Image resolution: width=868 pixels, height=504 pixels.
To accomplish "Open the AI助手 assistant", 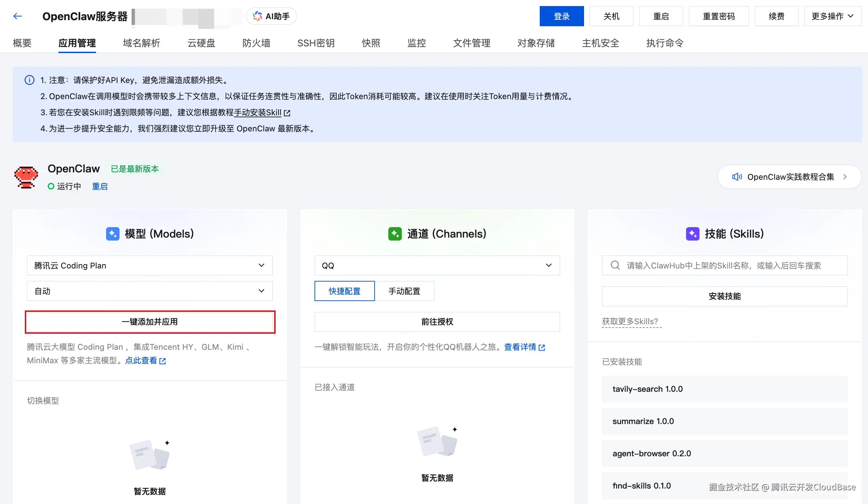I will click(271, 16).
